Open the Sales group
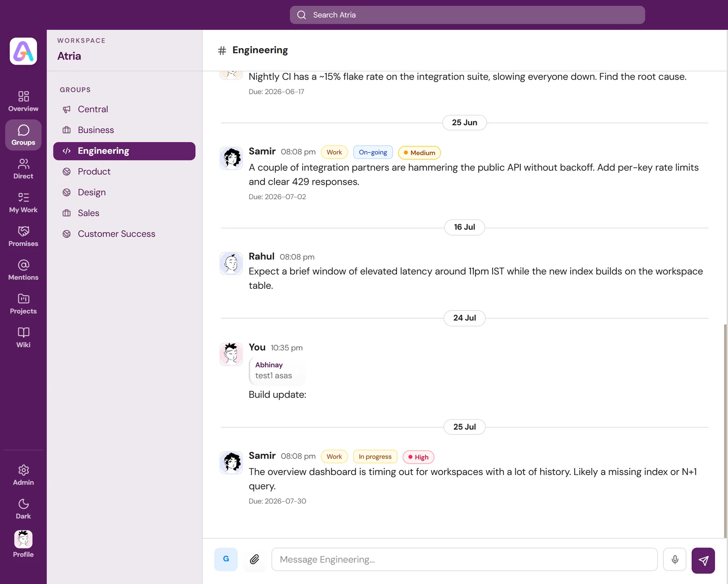The height and width of the screenshot is (584, 728). pyautogui.click(x=124, y=213)
